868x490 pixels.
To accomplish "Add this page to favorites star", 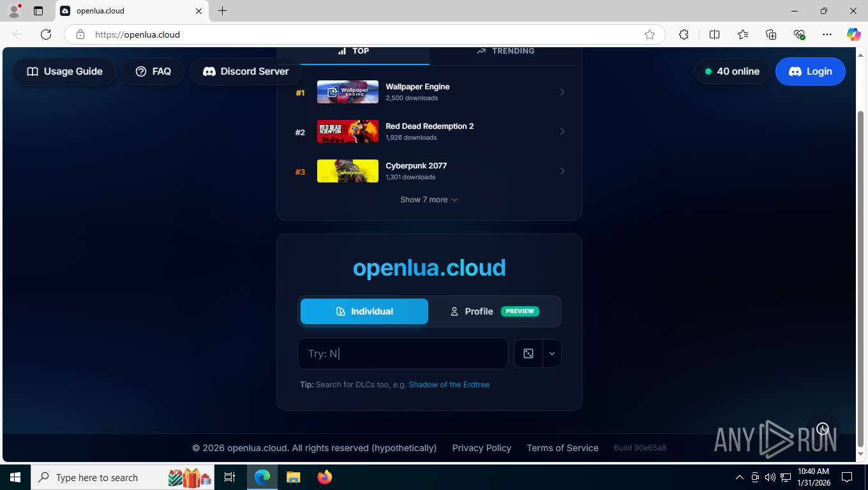I will click(x=650, y=34).
